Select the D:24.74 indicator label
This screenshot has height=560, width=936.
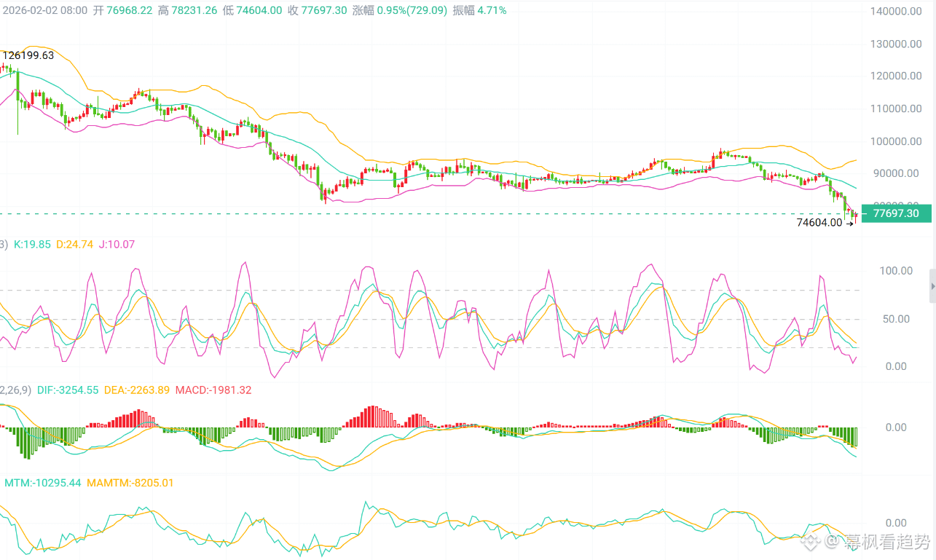click(x=74, y=245)
